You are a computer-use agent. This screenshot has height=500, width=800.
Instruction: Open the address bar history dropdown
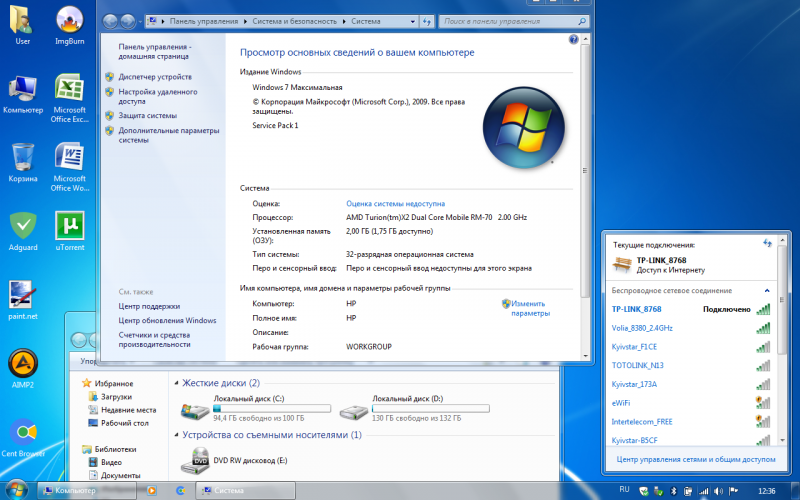click(x=412, y=21)
